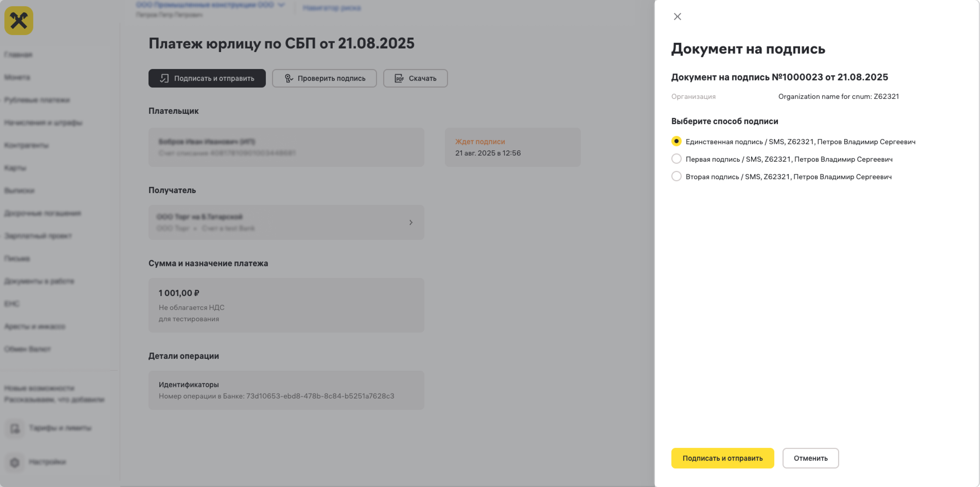Click the 'Проверить подпись' button

(324, 78)
